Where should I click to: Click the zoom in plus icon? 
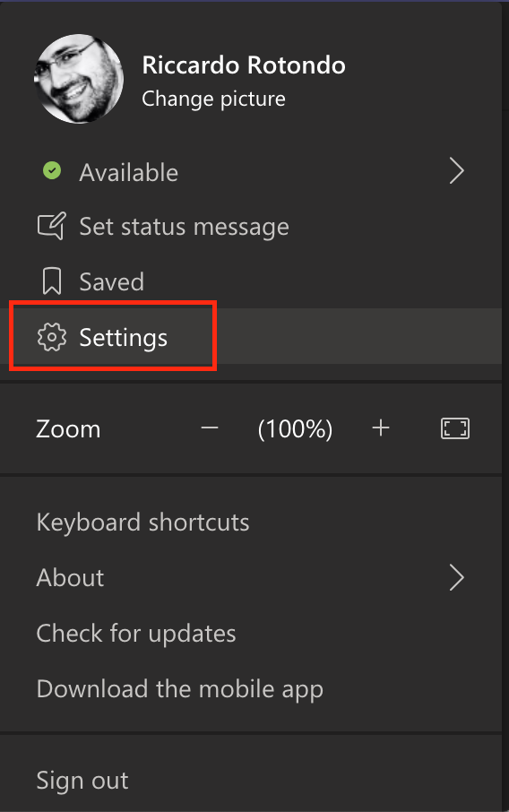381,428
